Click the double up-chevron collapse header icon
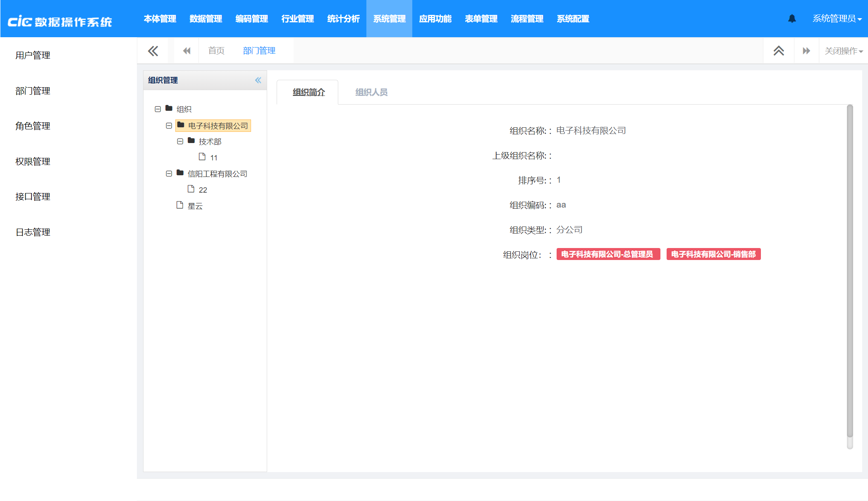The image size is (868, 501). 779,51
